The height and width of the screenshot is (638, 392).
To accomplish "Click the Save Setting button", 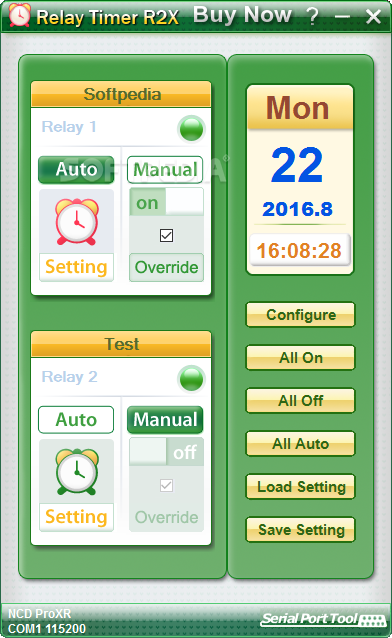I will coord(301,530).
